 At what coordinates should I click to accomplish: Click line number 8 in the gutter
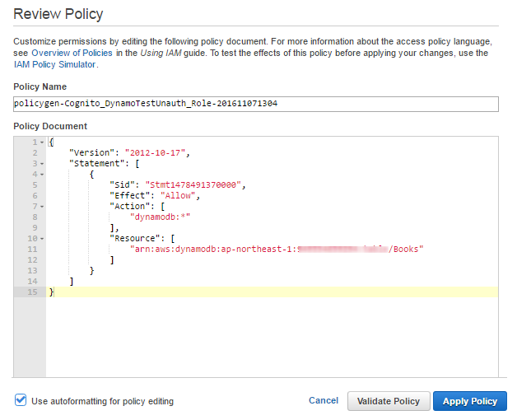pos(35,217)
